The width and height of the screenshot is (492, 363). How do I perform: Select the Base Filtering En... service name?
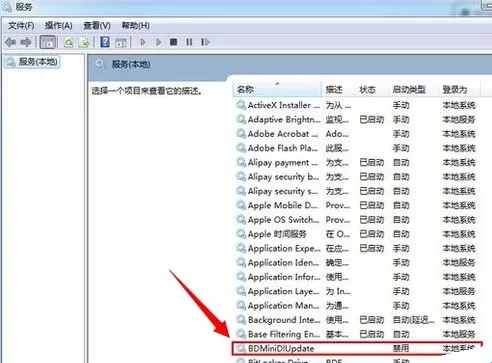click(x=284, y=335)
